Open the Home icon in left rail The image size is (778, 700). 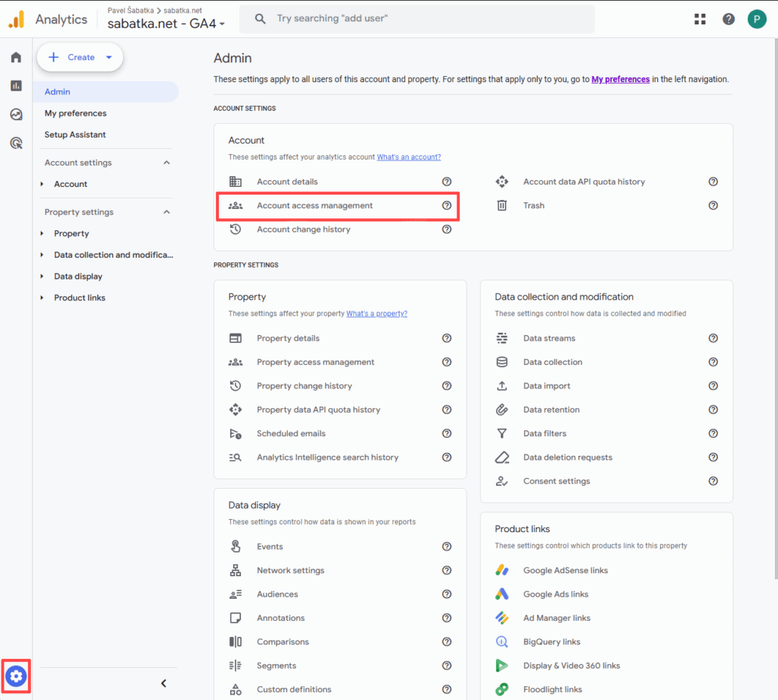(16, 58)
